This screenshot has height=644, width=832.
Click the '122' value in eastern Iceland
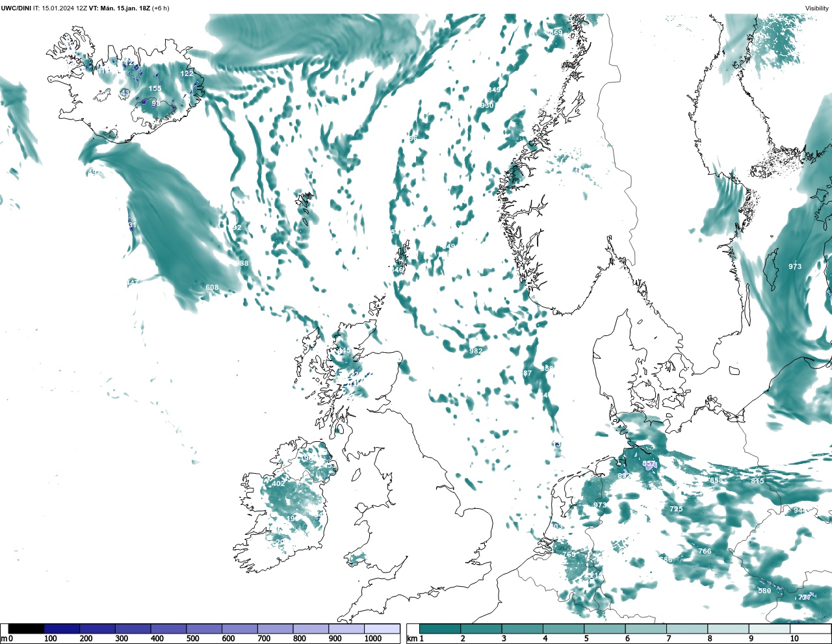(x=187, y=73)
